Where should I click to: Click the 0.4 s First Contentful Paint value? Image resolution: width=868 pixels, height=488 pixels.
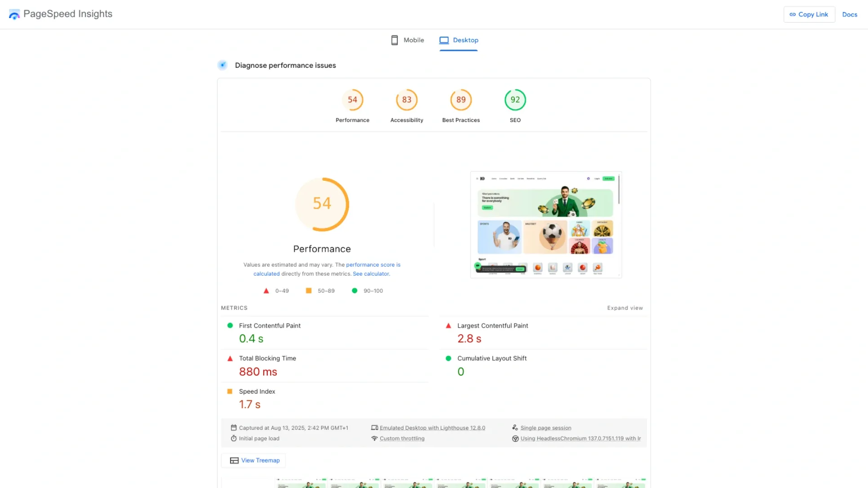point(251,338)
